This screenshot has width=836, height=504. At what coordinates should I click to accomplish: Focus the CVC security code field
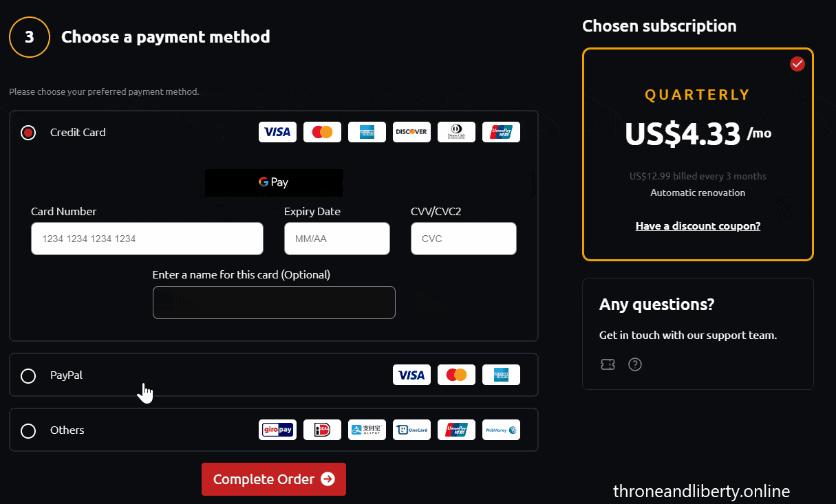tap(464, 239)
